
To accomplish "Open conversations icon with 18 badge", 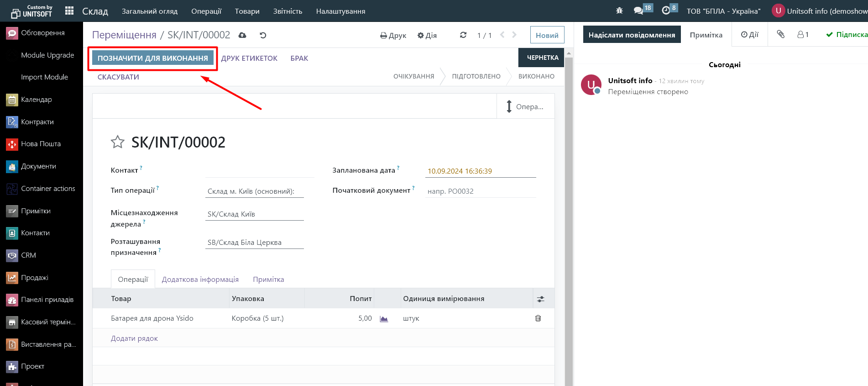I will pos(638,11).
